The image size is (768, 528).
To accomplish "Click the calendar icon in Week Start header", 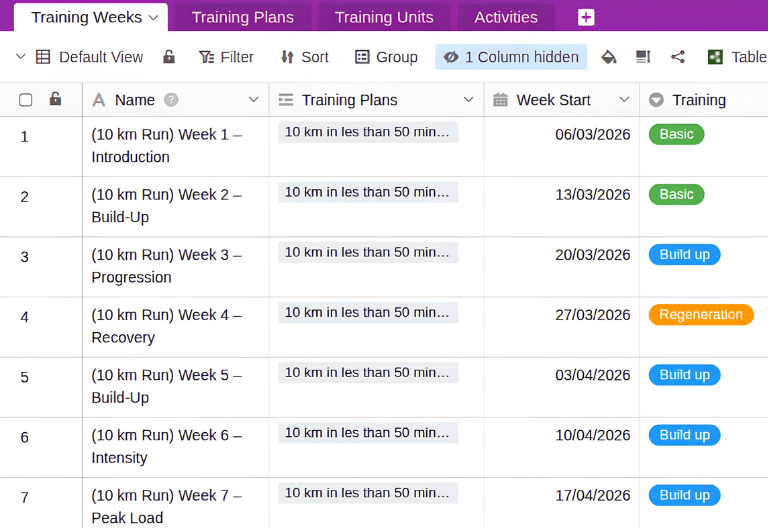I will click(x=500, y=100).
